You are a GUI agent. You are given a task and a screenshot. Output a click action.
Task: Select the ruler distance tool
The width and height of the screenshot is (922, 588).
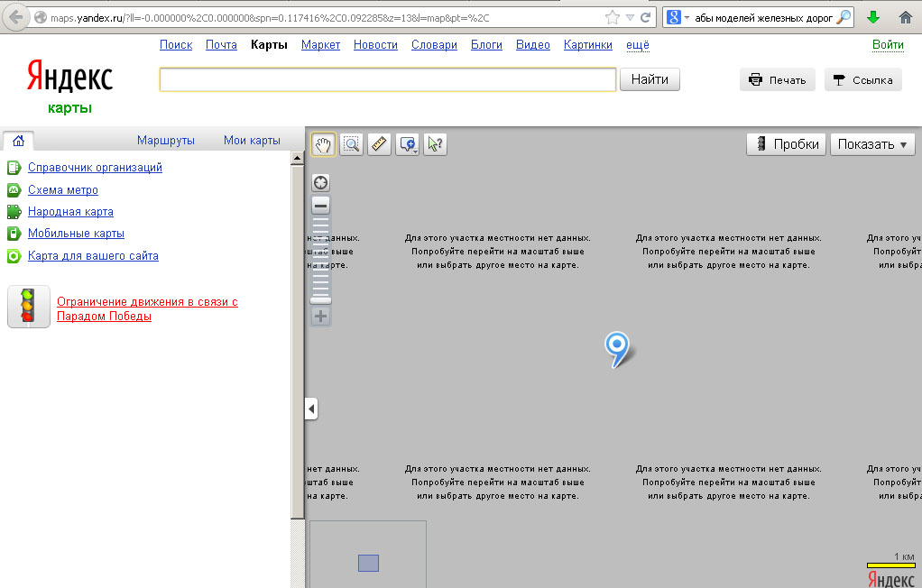point(379,144)
